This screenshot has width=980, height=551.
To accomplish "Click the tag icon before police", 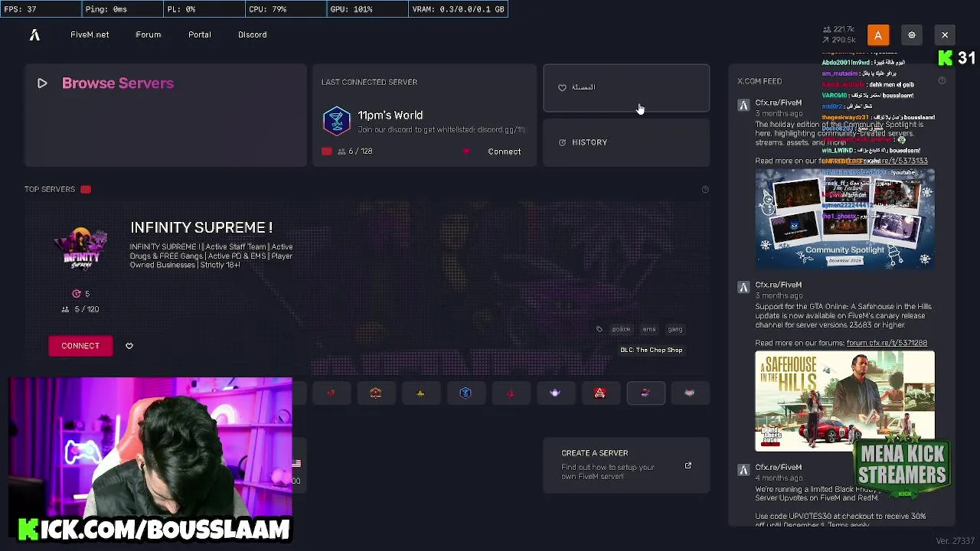I will (599, 329).
